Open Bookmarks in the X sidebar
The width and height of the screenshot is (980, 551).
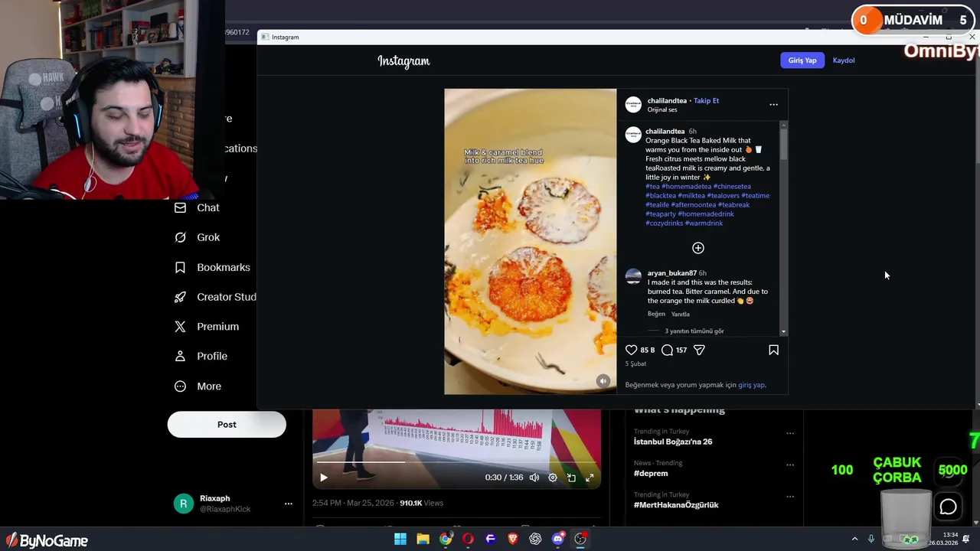[x=212, y=267]
